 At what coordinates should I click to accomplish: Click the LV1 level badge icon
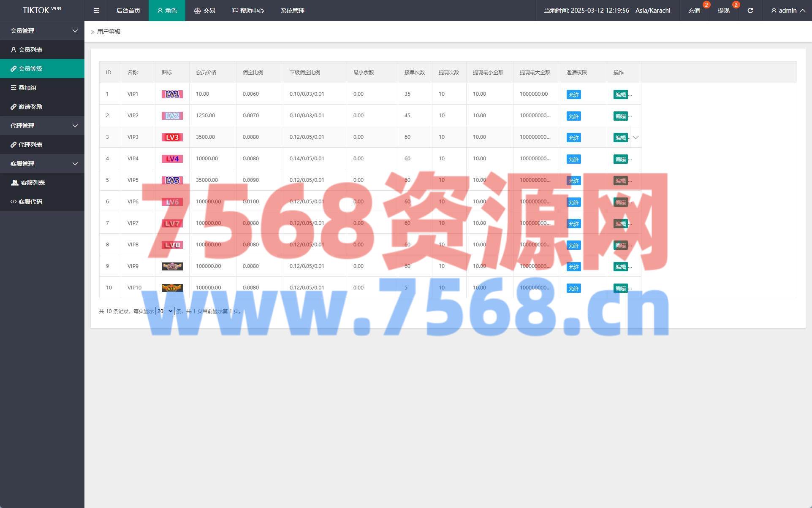pos(172,95)
